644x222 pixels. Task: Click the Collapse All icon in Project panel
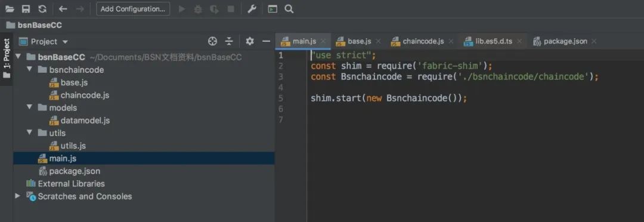point(229,41)
